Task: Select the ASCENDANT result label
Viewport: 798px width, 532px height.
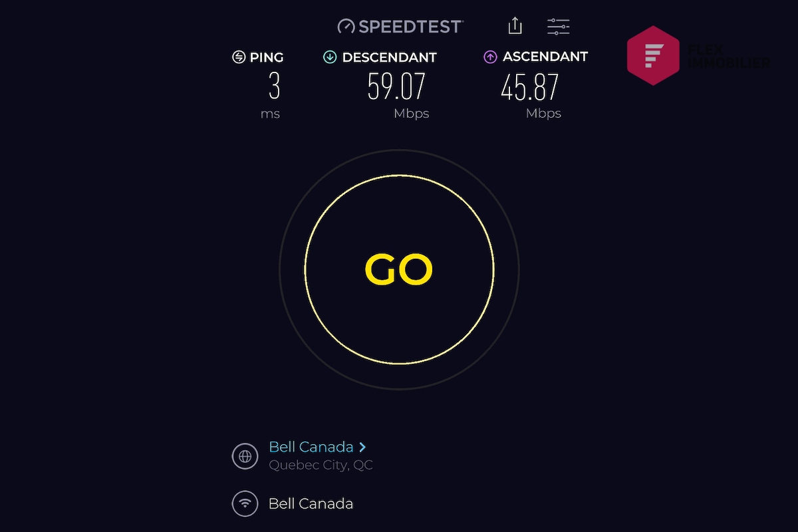Action: pos(545,57)
